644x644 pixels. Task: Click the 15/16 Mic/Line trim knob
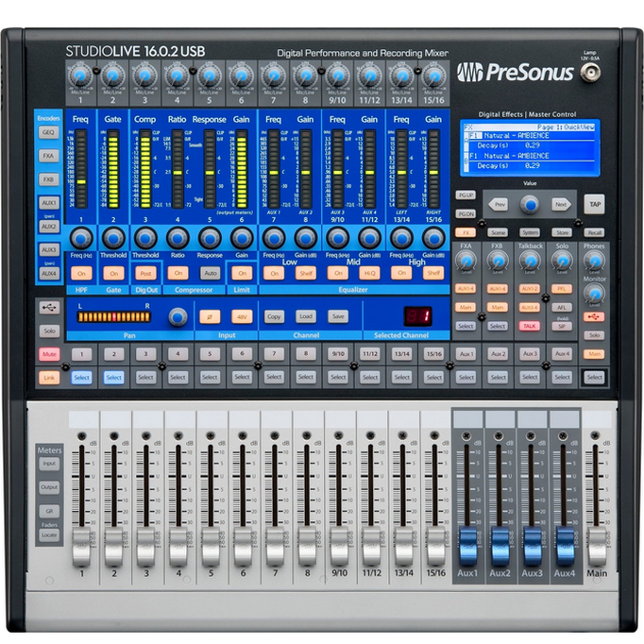[x=433, y=76]
